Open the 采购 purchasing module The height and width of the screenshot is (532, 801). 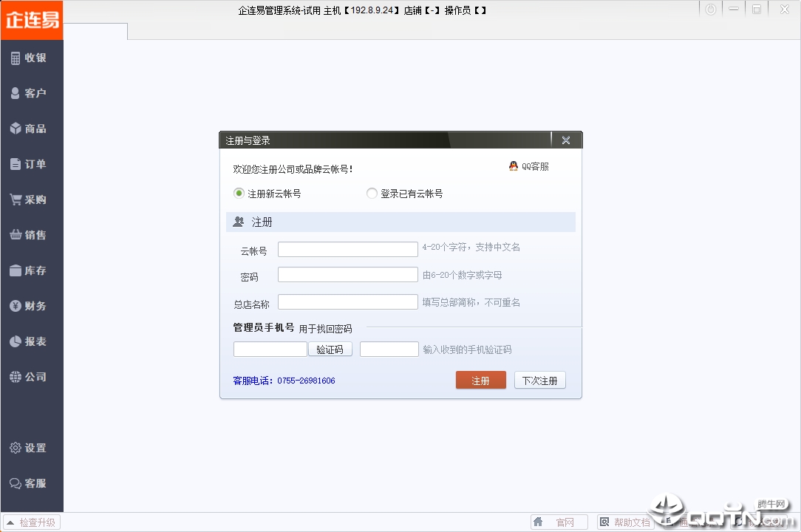point(29,199)
